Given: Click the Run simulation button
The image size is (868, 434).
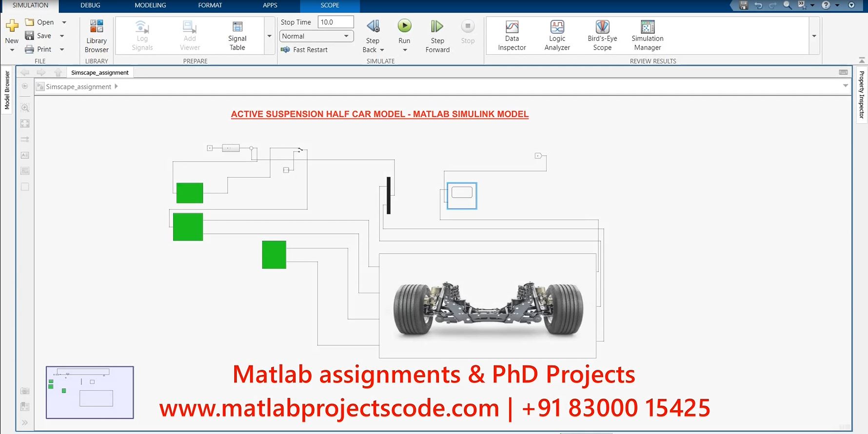Looking at the screenshot, I should click(404, 26).
